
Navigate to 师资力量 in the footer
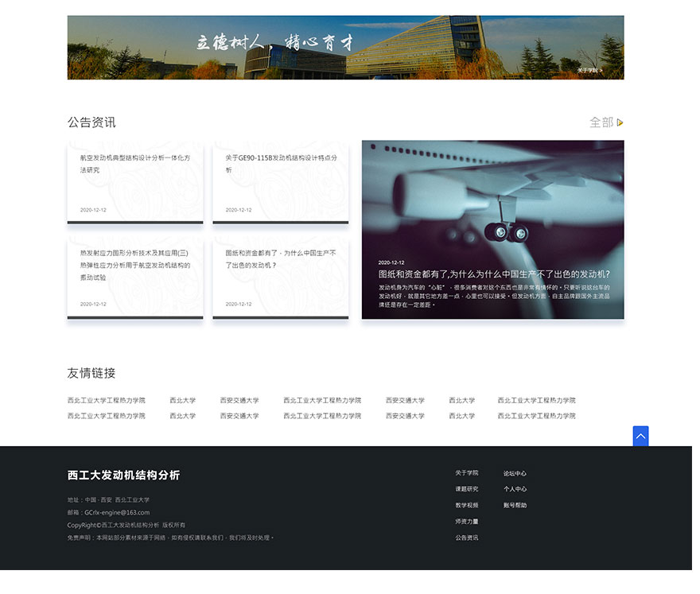pos(467,522)
